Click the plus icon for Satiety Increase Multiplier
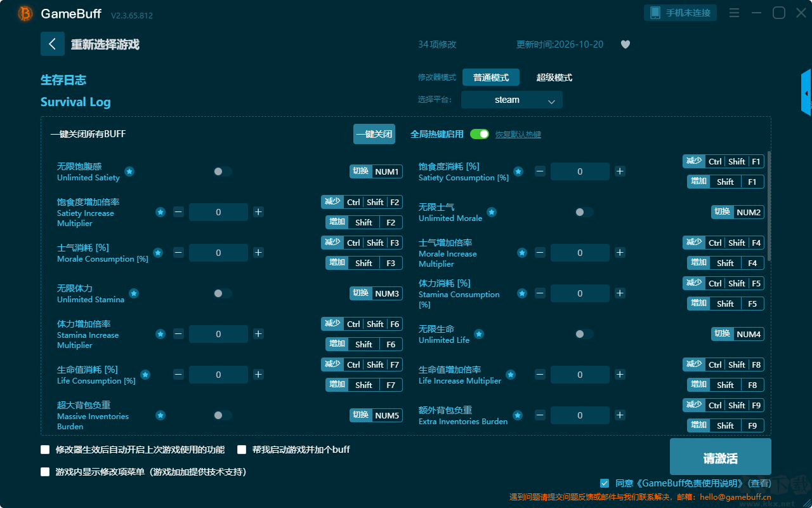 (258, 212)
